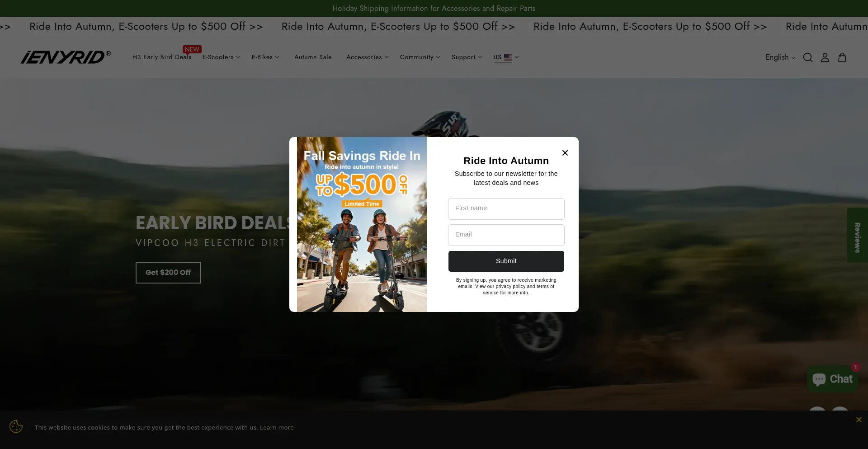Screen dimensions: 868x449
Task: Go to Autumn Sale page
Action: click(313, 57)
